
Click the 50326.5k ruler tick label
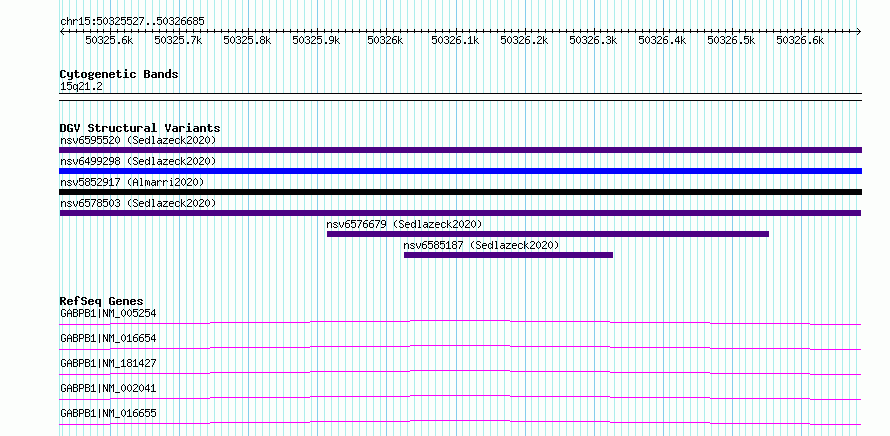point(732,41)
